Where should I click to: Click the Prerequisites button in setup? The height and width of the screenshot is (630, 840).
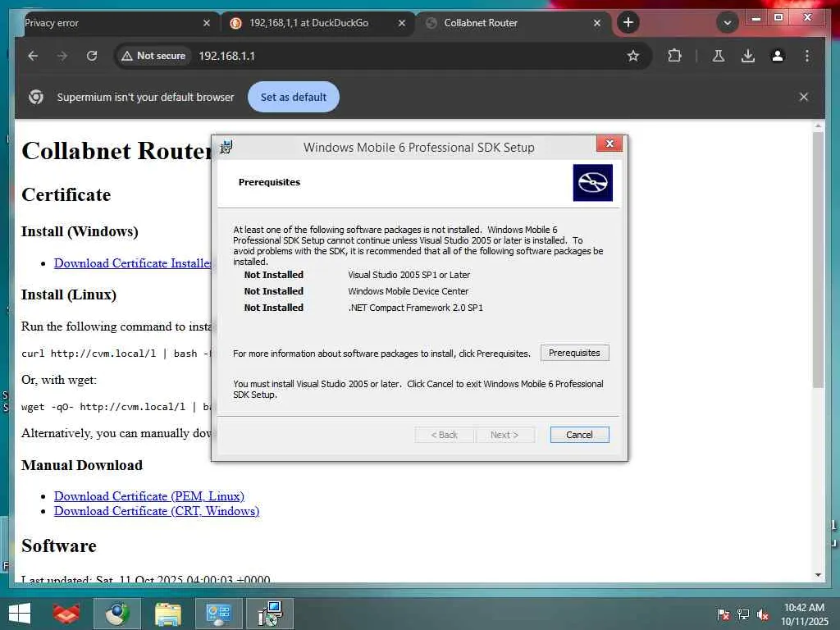click(x=574, y=353)
